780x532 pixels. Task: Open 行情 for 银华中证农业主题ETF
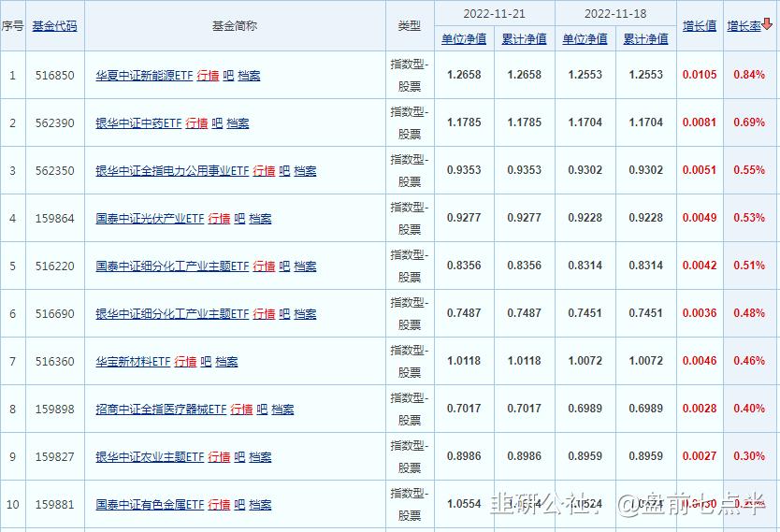219,457
